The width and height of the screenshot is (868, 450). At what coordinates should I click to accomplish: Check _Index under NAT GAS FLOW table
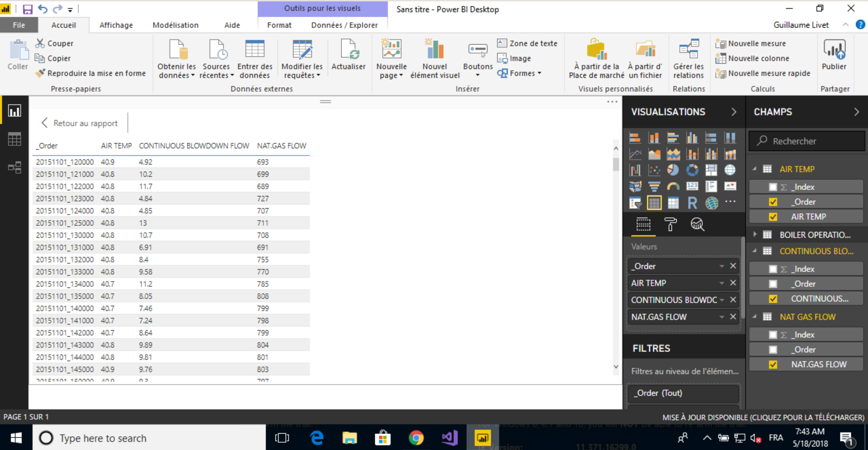click(773, 335)
